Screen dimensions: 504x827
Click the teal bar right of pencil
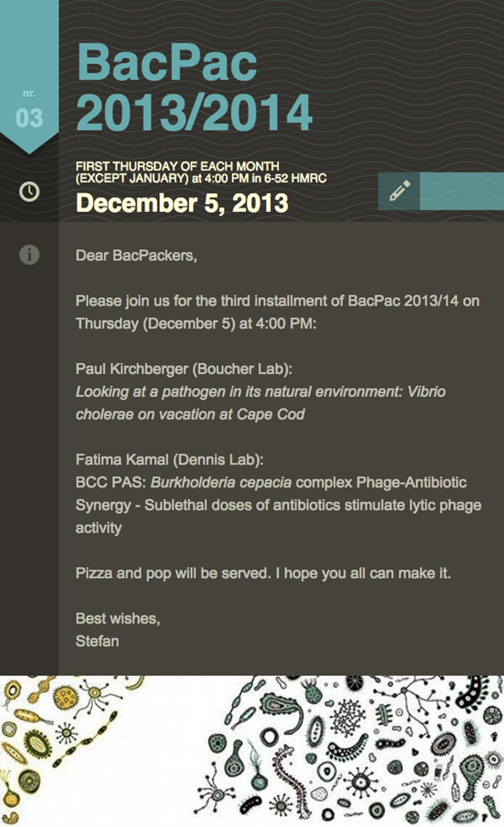point(462,191)
